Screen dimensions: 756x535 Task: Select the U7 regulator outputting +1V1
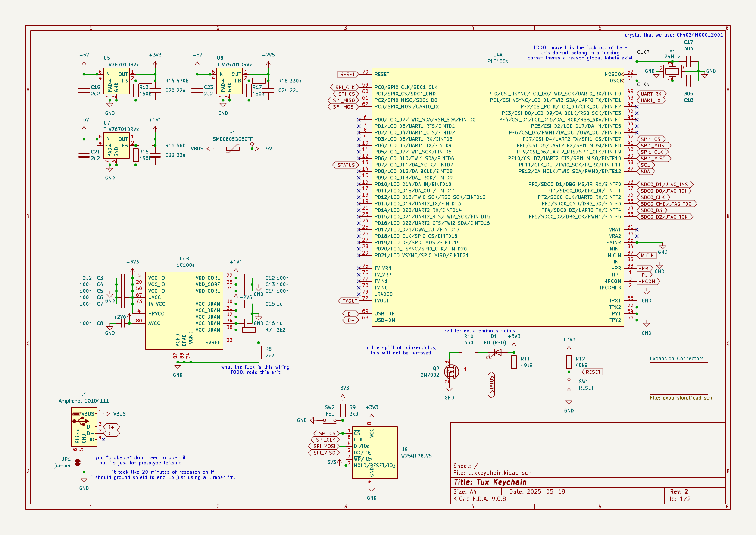pyautogui.click(x=116, y=145)
